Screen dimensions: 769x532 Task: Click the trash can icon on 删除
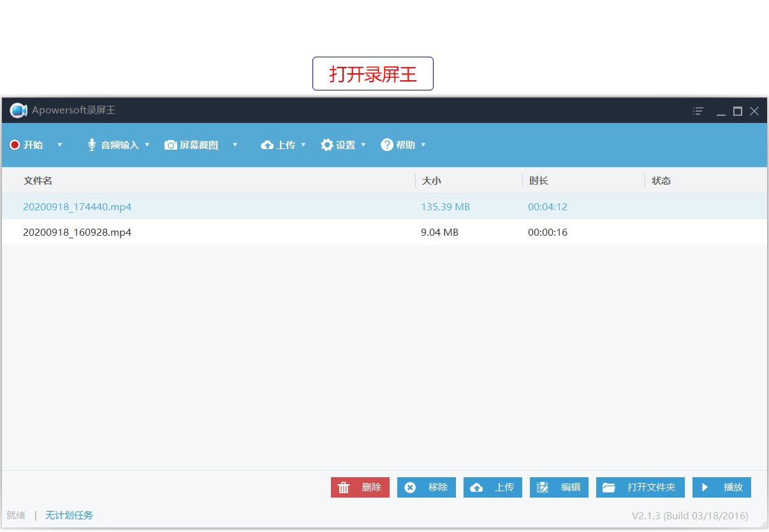[344, 487]
